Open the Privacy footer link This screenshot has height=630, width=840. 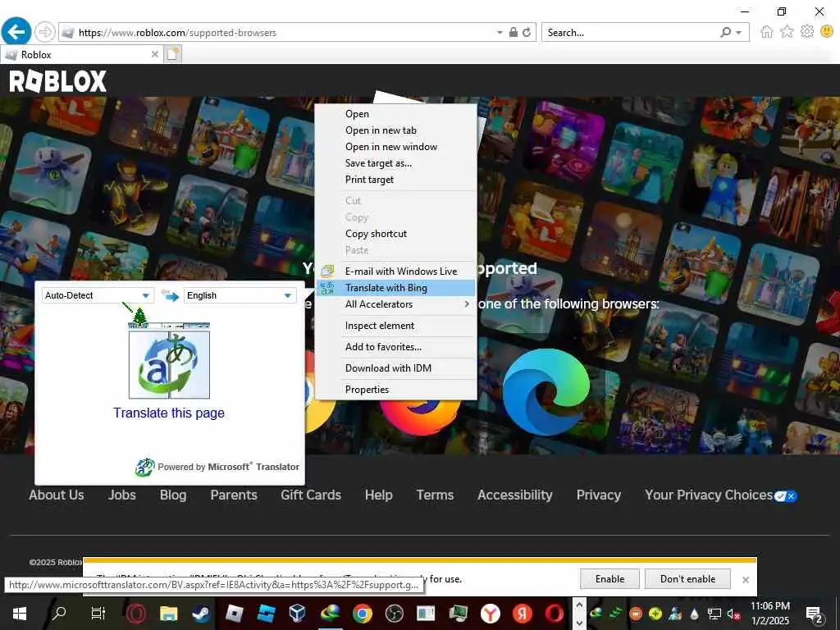point(598,495)
